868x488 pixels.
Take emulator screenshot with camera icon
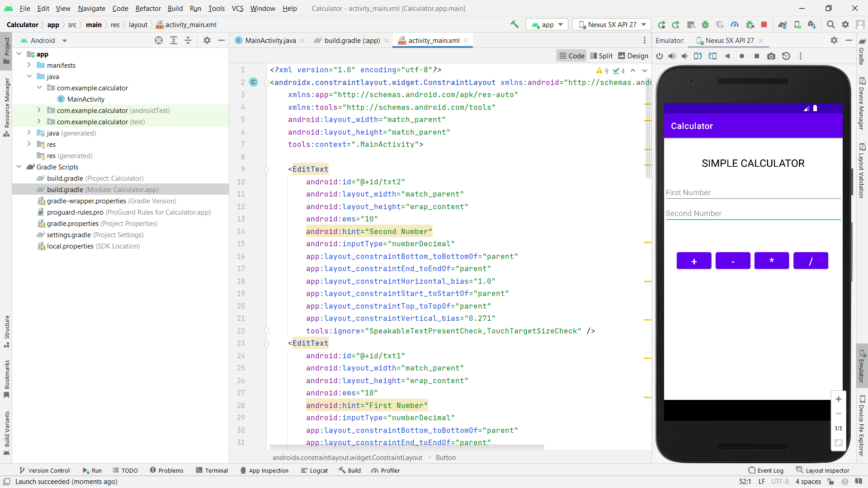pyautogui.click(x=771, y=56)
